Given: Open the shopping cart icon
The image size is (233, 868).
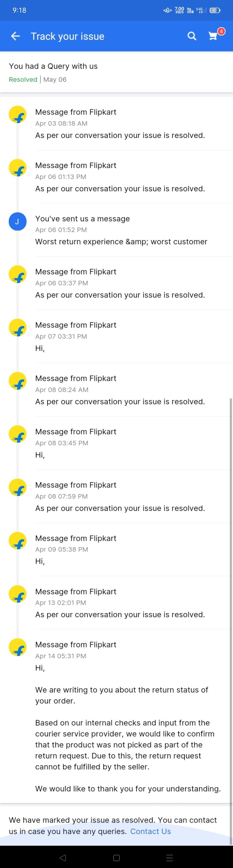Looking at the screenshot, I should 213,36.
